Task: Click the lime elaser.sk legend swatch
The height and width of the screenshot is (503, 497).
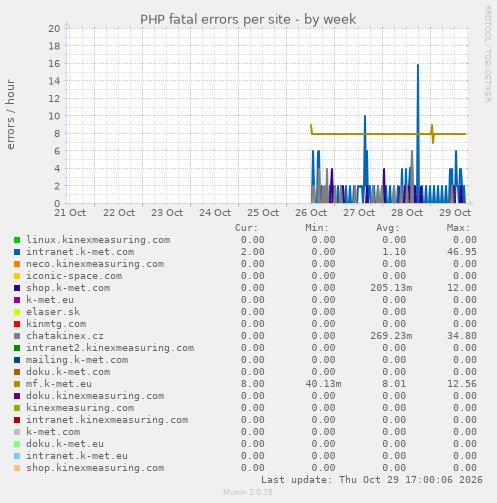Action: pyautogui.click(x=17, y=312)
